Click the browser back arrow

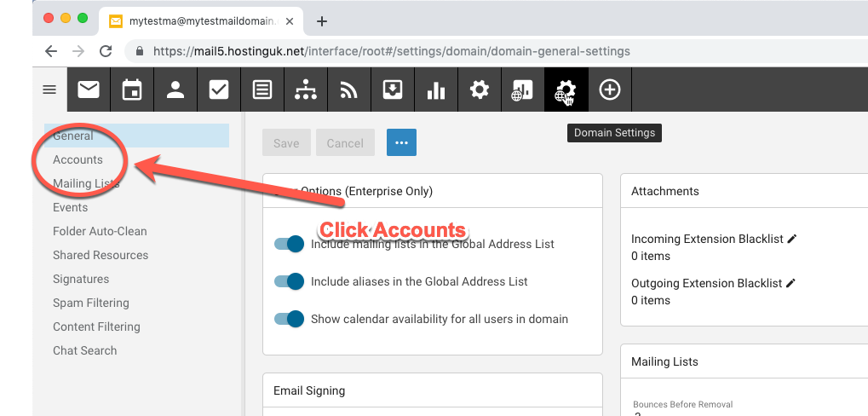[51, 51]
